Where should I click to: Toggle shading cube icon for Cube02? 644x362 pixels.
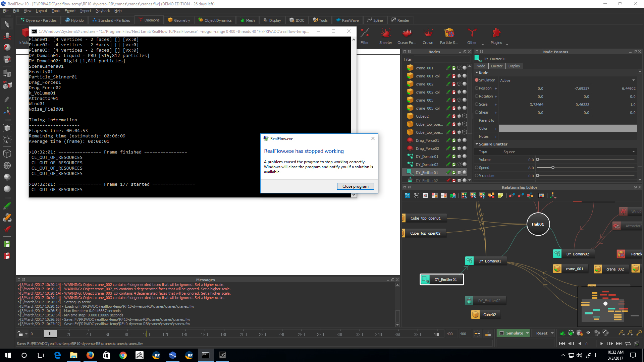click(x=465, y=116)
